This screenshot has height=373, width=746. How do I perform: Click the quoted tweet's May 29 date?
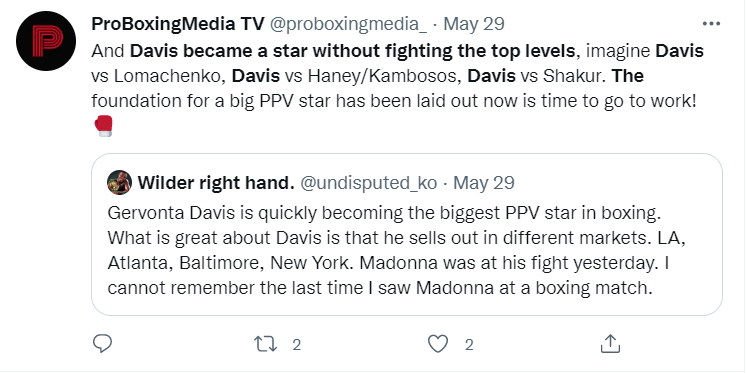pos(484,183)
